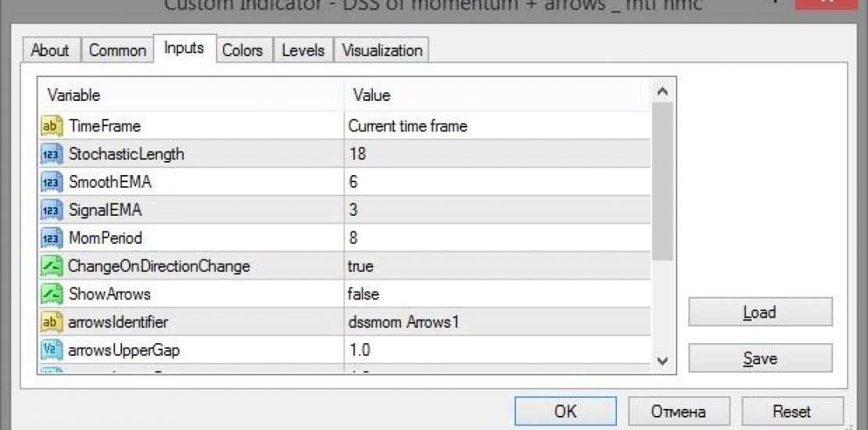Click the ChangeOnDirectionChange boolean icon
The width and height of the screenshot is (868, 430).
point(52,266)
